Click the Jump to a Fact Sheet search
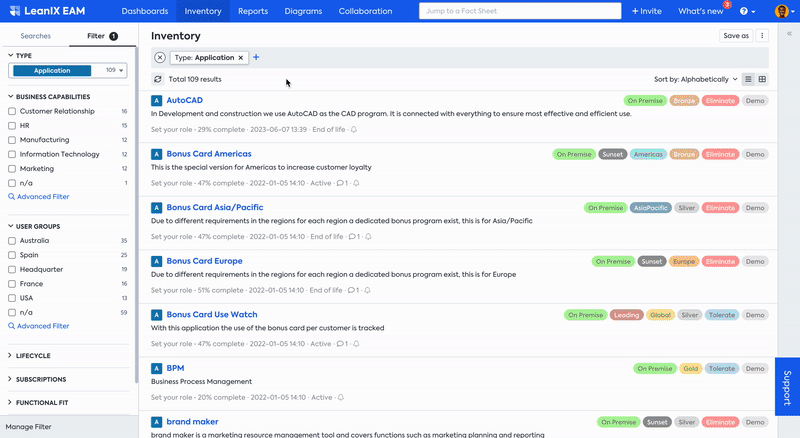 pos(520,11)
